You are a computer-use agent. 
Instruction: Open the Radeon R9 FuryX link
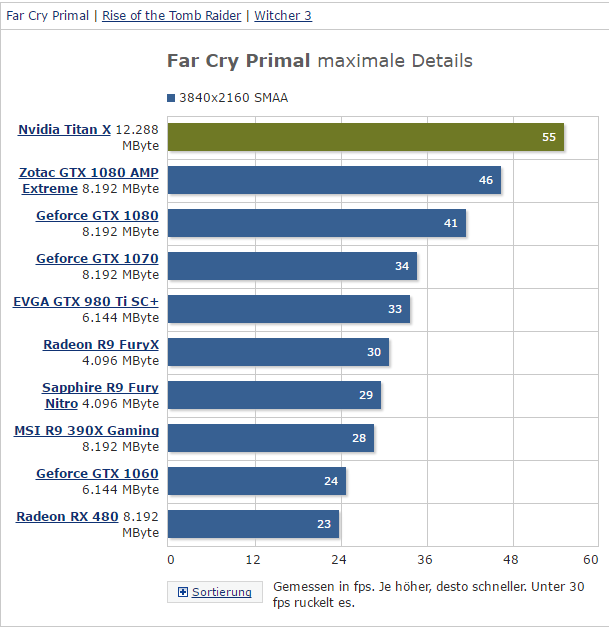coord(101,345)
